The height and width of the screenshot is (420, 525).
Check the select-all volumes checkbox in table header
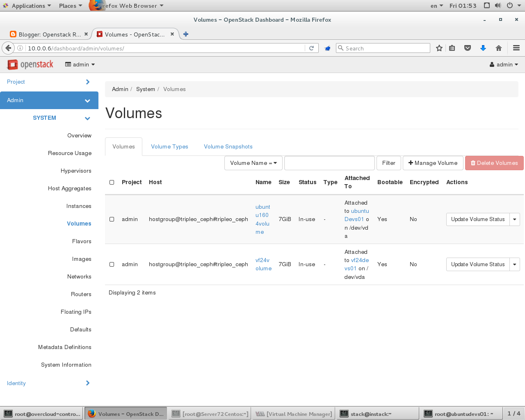[x=112, y=182]
